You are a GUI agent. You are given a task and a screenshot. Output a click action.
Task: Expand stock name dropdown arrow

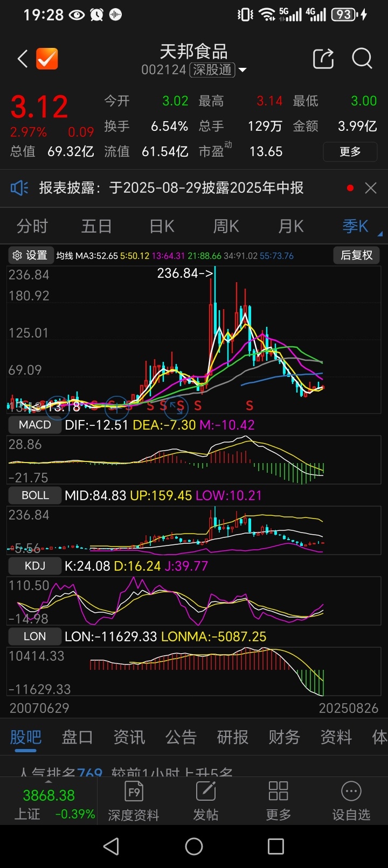tap(242, 70)
